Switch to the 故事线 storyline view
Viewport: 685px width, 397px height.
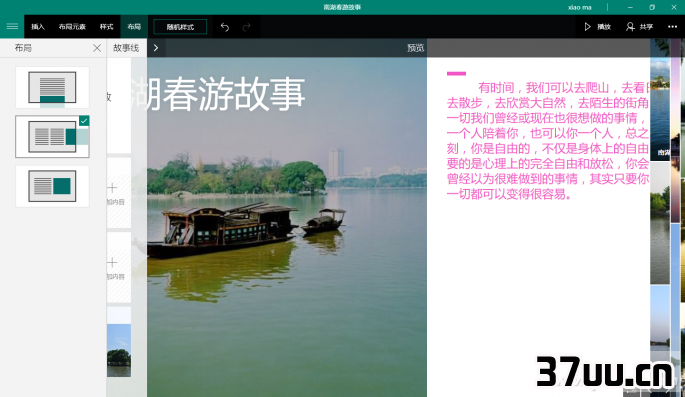click(126, 48)
